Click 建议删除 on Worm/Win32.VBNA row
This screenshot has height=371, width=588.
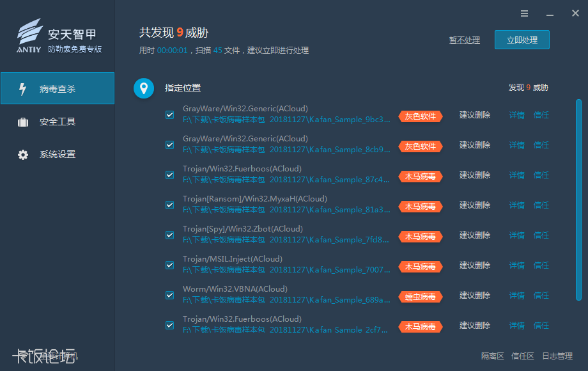475,296
